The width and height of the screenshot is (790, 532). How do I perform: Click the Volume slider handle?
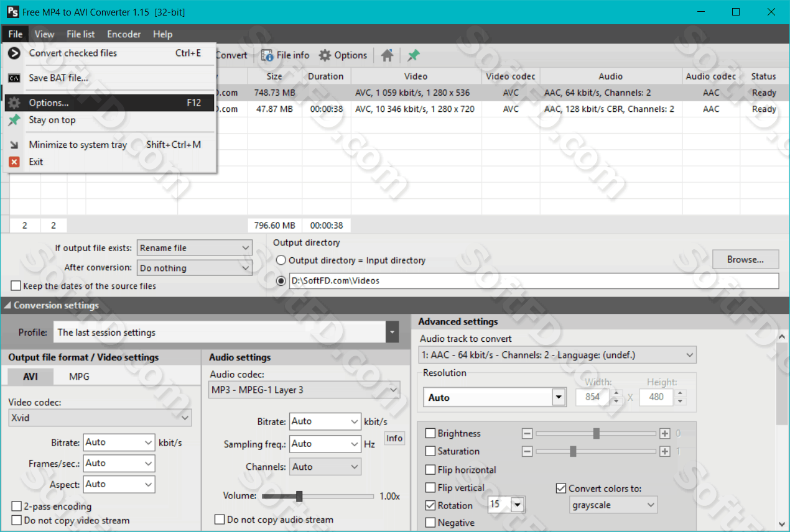[299, 496]
